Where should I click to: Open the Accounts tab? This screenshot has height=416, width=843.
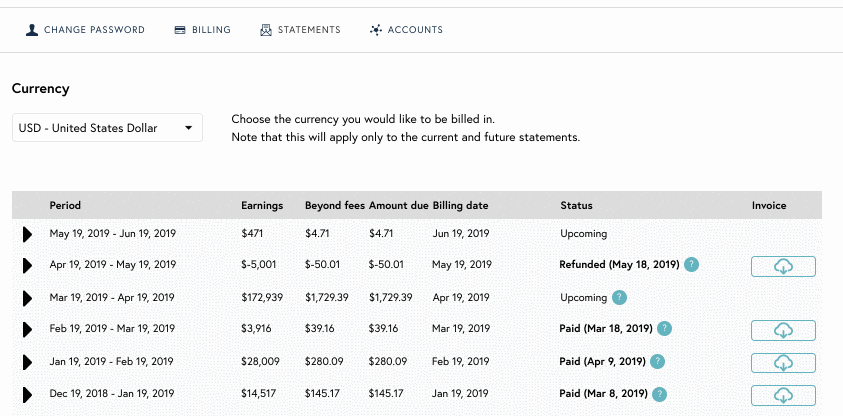[406, 30]
